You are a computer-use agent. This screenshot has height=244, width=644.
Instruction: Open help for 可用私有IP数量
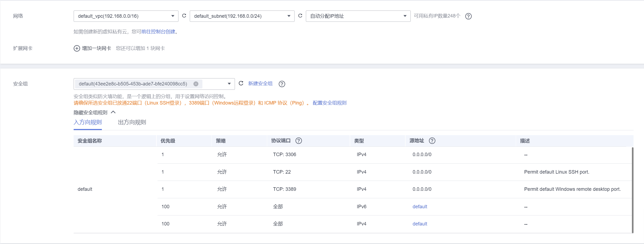tap(468, 16)
